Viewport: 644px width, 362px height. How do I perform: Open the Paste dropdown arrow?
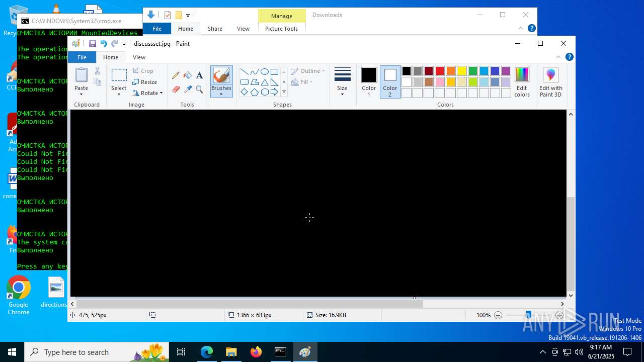click(81, 95)
